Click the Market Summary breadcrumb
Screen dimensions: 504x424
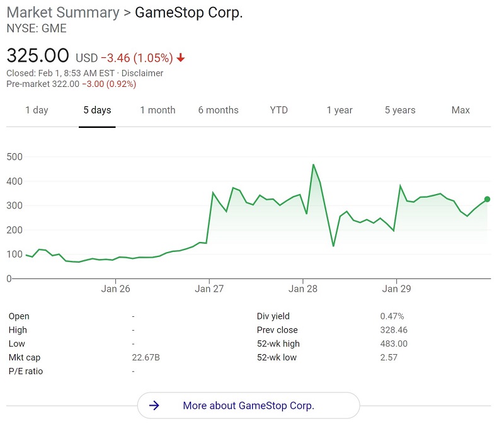[62, 13]
